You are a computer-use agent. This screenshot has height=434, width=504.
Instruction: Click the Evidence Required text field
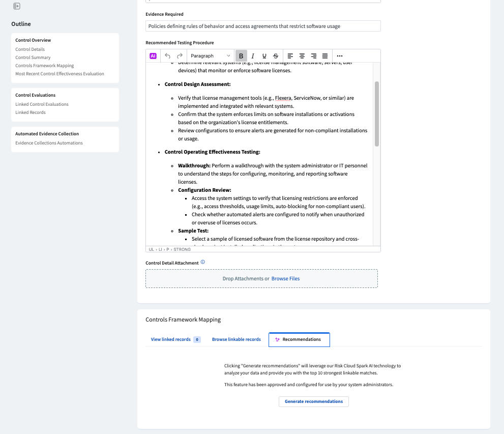click(263, 26)
